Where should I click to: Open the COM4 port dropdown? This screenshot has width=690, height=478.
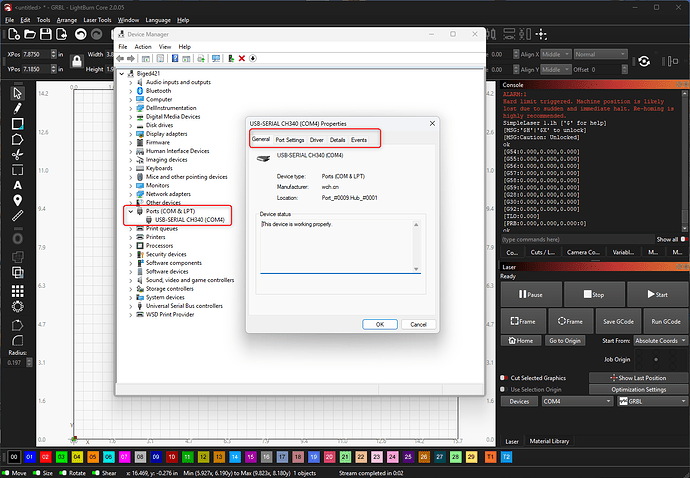click(x=576, y=401)
